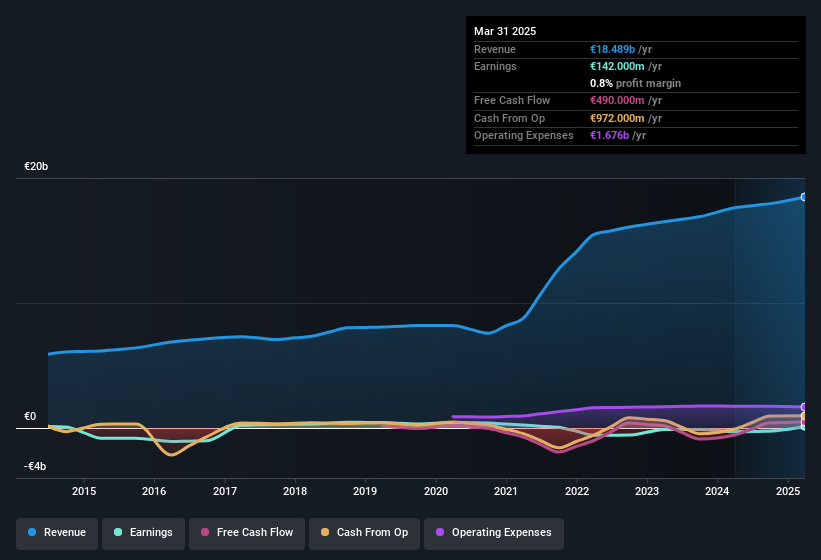The image size is (821, 560).
Task: Click the €18.489b revenue value in tooltip
Action: [612, 49]
